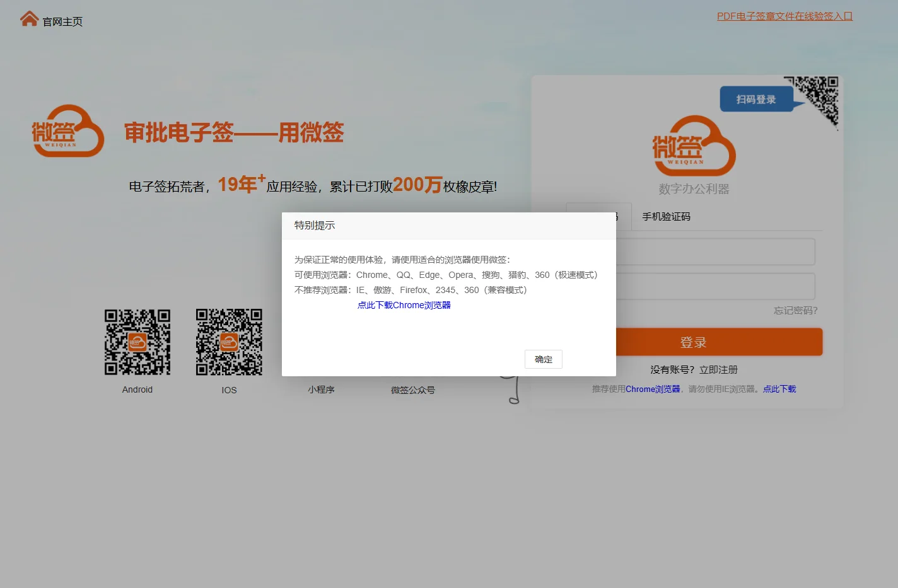Click the 特别提示 dialog title
This screenshot has height=588, width=898.
[x=315, y=226]
